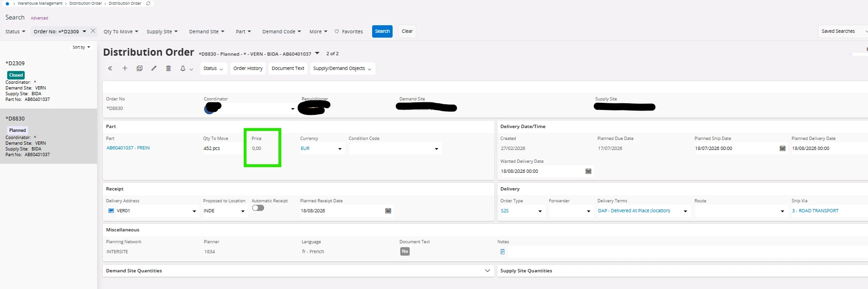Refresh the page using breadcrumb reload icon
868x289 pixels.
148,3
